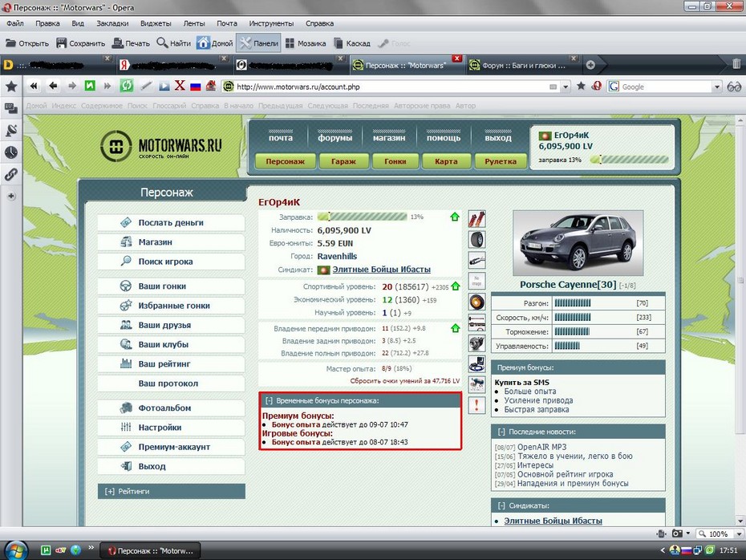Viewport: 746px width, 560px height.
Task: Click the почта link in top navigation
Action: click(x=281, y=137)
